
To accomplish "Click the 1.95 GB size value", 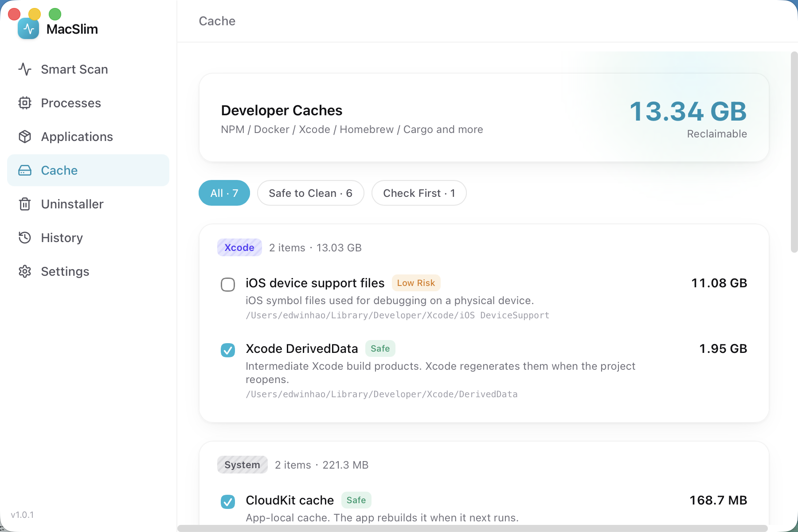I will click(x=723, y=348).
